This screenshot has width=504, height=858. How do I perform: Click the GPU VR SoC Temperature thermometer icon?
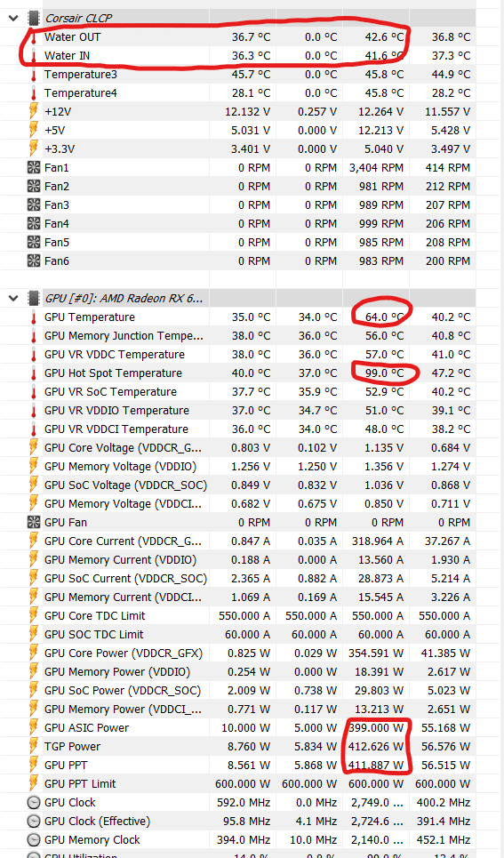click(34, 392)
